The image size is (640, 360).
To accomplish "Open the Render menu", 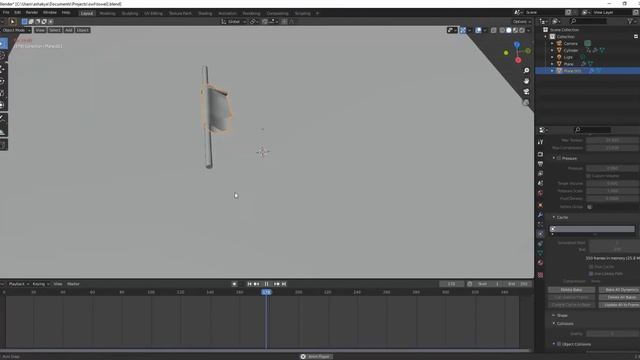I will pos(31,13).
